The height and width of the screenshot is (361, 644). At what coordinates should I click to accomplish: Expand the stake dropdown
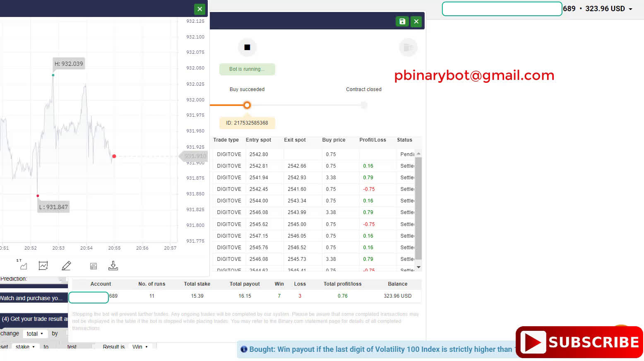tap(25, 347)
